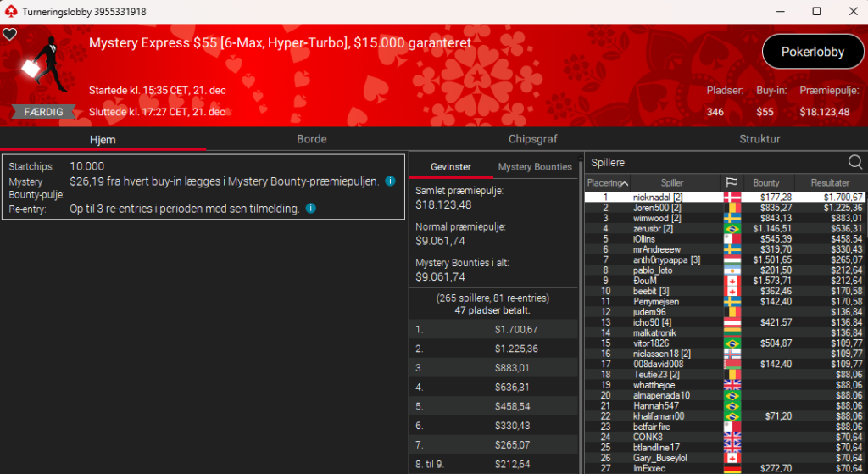Sort player list by Bounty column
868x474 pixels.
765,183
